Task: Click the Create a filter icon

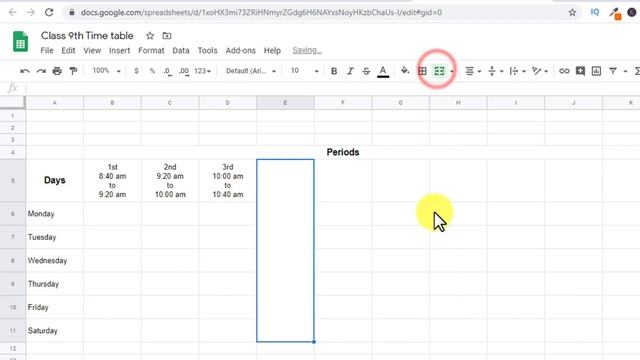Action: click(x=613, y=71)
